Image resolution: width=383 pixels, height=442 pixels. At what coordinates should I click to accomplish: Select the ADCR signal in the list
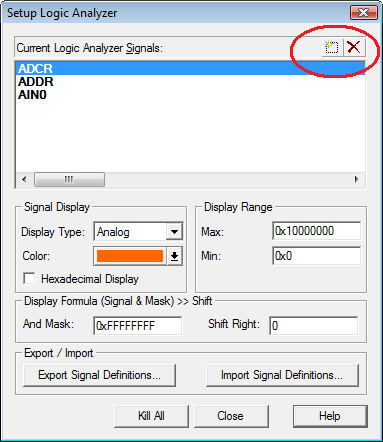pos(190,68)
